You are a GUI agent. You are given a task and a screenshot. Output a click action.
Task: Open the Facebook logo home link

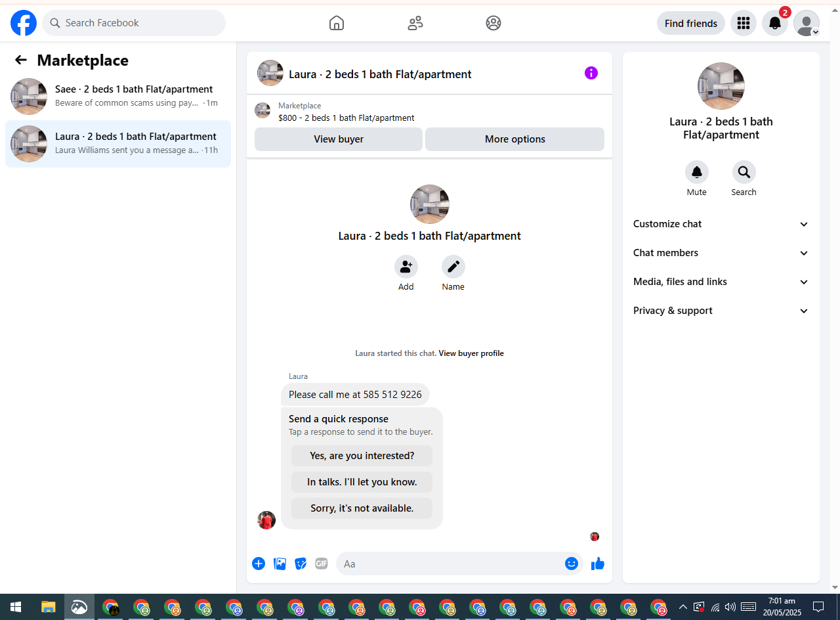[x=24, y=23]
